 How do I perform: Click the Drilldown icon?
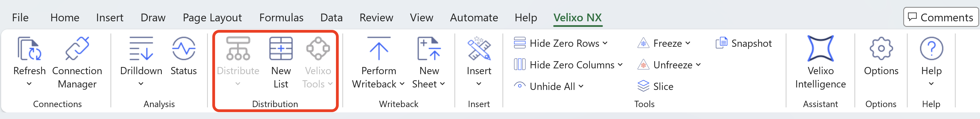point(141,49)
